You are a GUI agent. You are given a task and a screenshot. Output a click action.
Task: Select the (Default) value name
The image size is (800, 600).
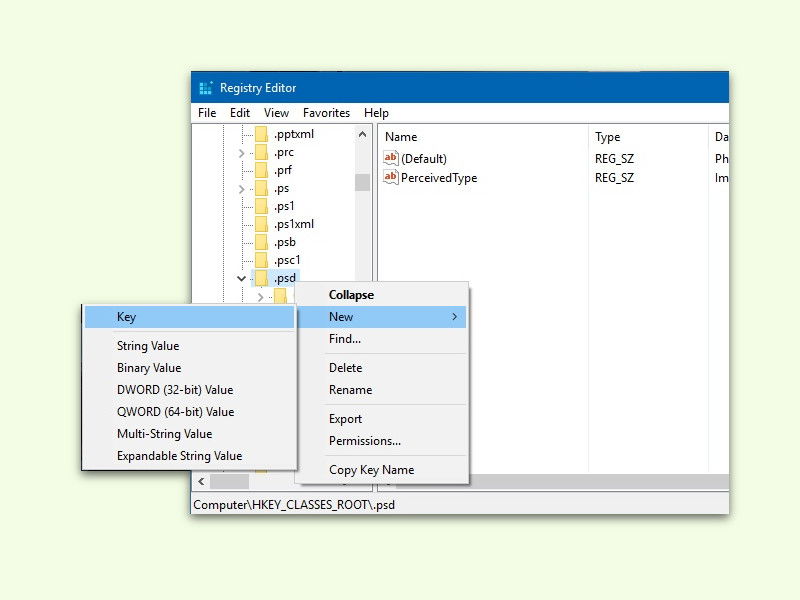coord(424,159)
